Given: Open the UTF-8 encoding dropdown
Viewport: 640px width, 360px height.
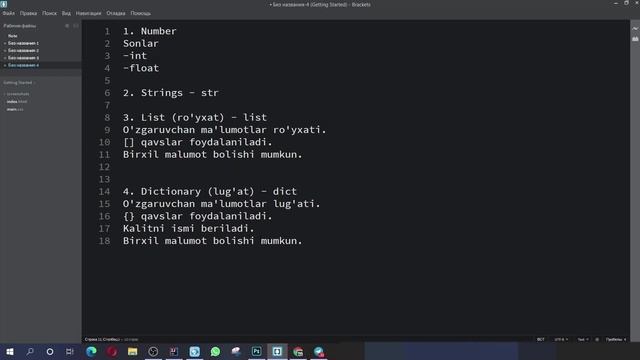Looking at the screenshot, I should click(561, 339).
